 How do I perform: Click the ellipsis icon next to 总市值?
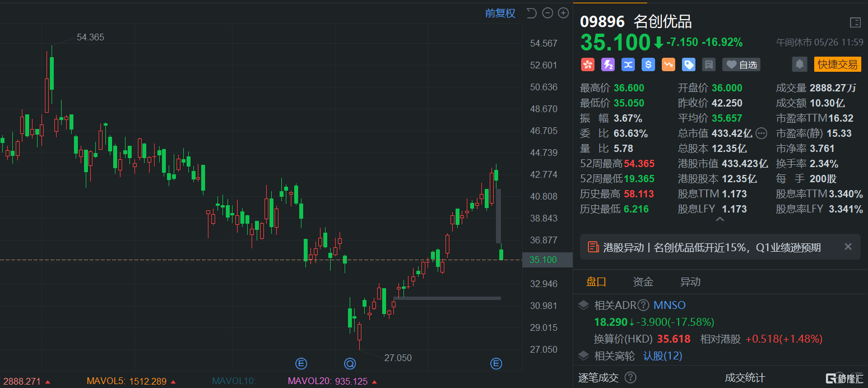(x=761, y=133)
